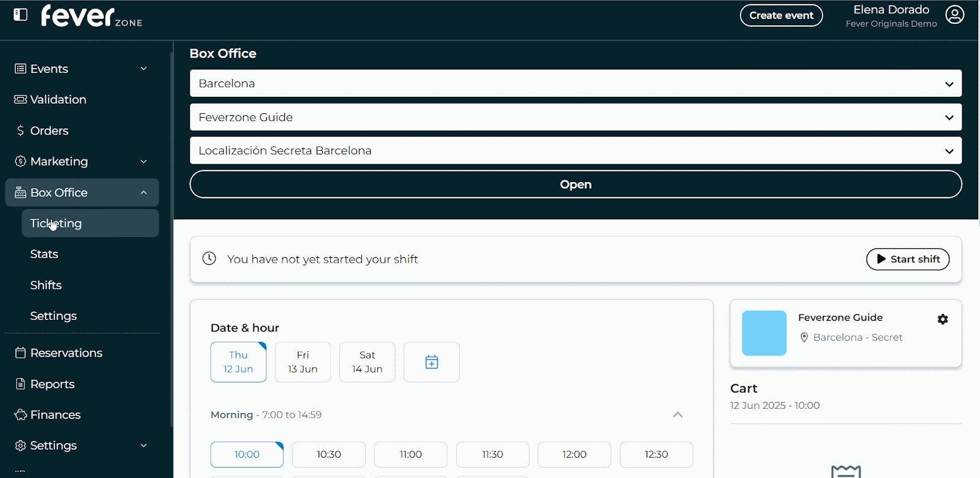Click the Marketing coin icon
This screenshot has height=478, width=980.
[20, 161]
